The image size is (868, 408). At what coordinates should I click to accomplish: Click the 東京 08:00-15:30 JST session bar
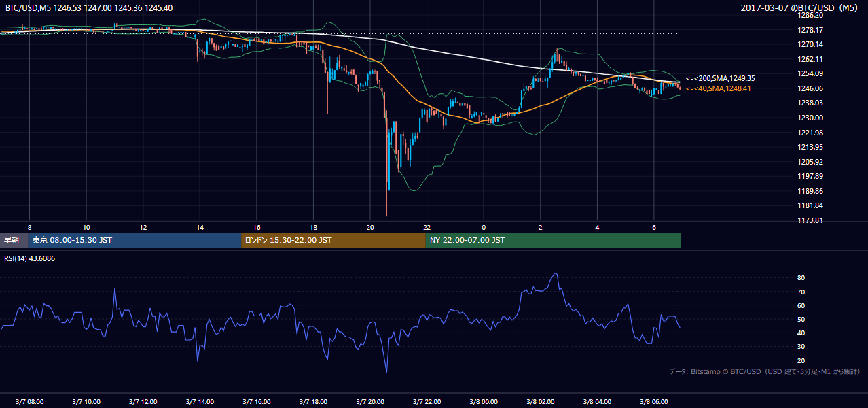135,240
